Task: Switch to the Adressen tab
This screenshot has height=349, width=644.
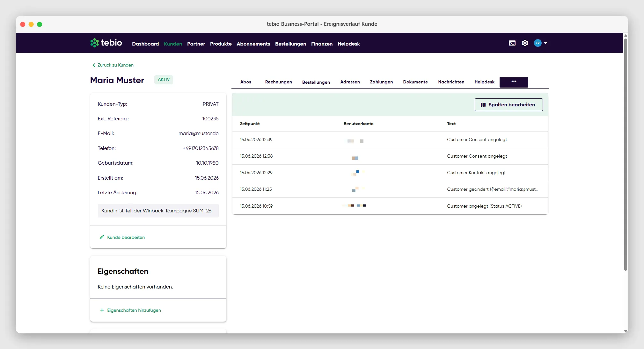Action: click(x=350, y=82)
